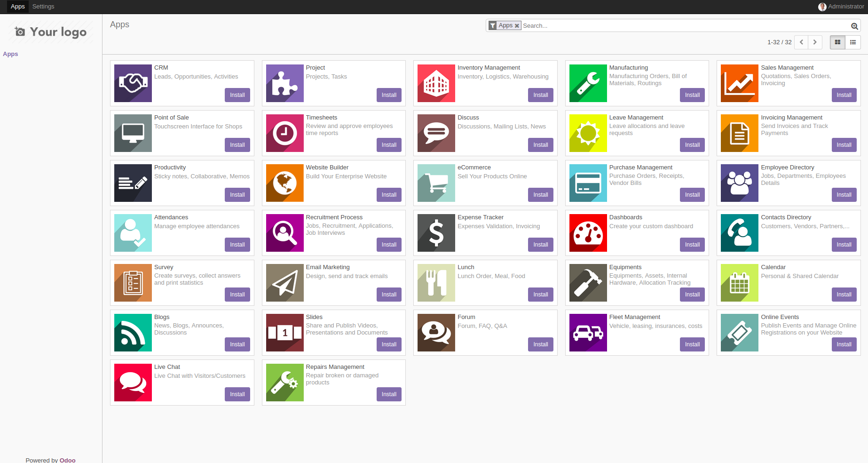This screenshot has width=868, height=463.
Task: Click the Your logo placeholder image
Action: point(51,32)
